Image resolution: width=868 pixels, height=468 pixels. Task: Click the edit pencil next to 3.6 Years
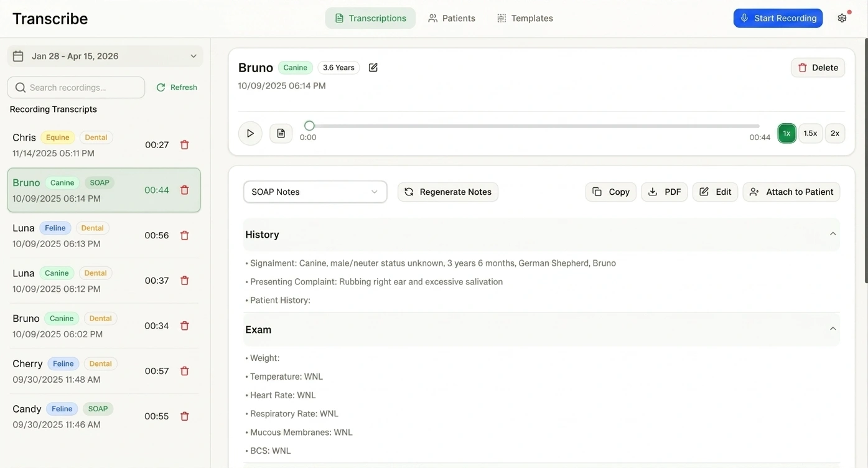point(373,68)
